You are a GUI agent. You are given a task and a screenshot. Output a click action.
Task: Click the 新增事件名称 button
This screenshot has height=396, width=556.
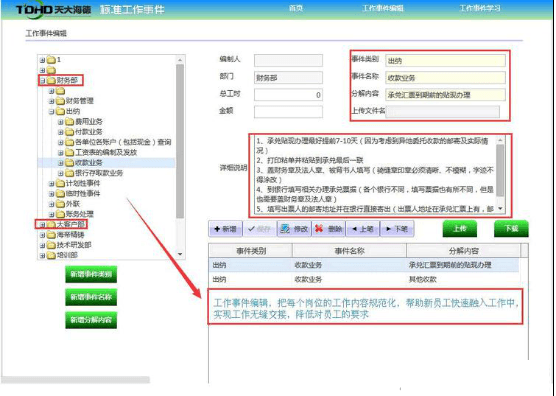[91, 297]
